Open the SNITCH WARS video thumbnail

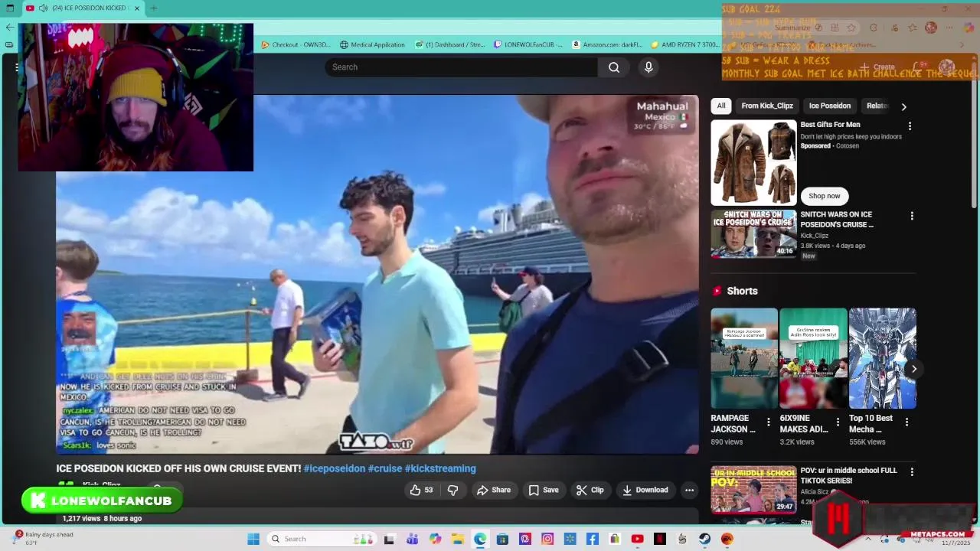753,233
